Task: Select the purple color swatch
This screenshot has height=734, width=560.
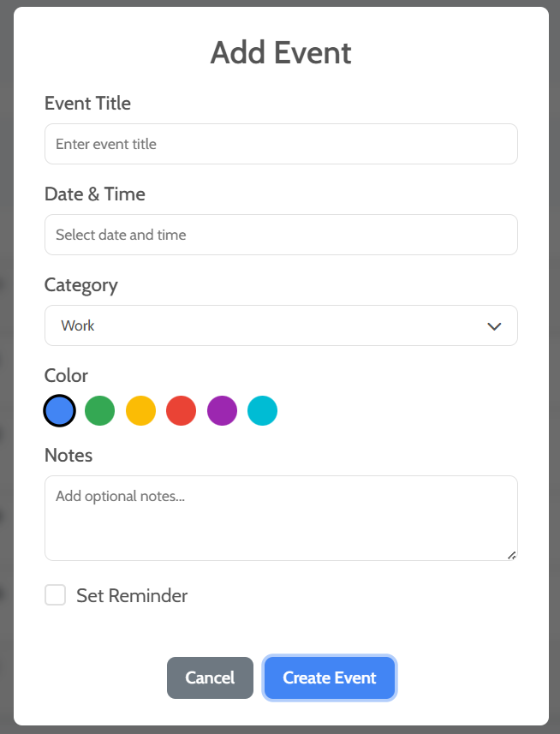Action: click(x=222, y=410)
